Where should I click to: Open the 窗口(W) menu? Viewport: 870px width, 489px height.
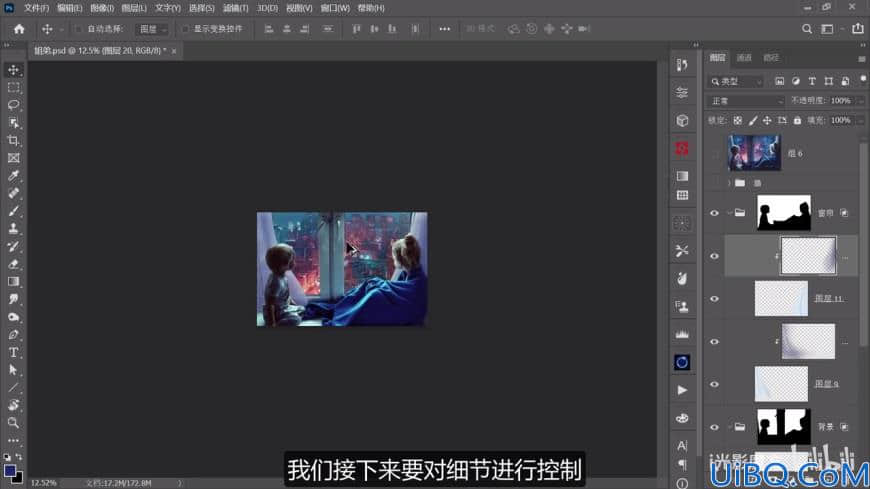coord(335,8)
